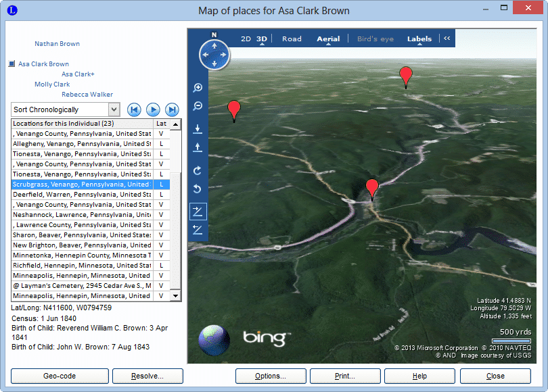Navigate to Asa Clark+
The width and height of the screenshot is (548, 392).
click(78, 74)
